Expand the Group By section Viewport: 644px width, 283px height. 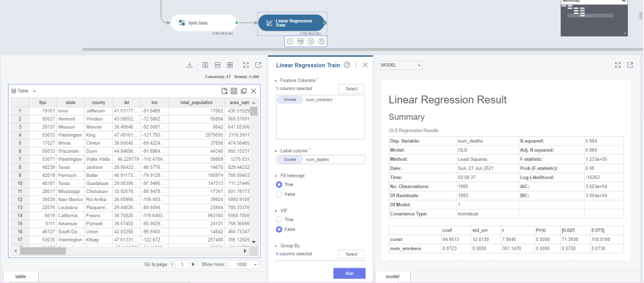pos(276,246)
